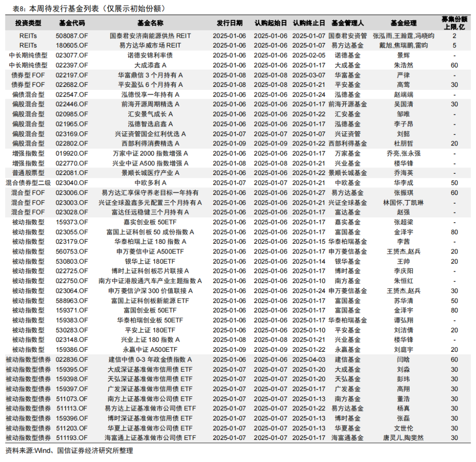476x462 pixels.
Task: Click fund name 嘉实创业板 50ETF
Action: coord(150,222)
